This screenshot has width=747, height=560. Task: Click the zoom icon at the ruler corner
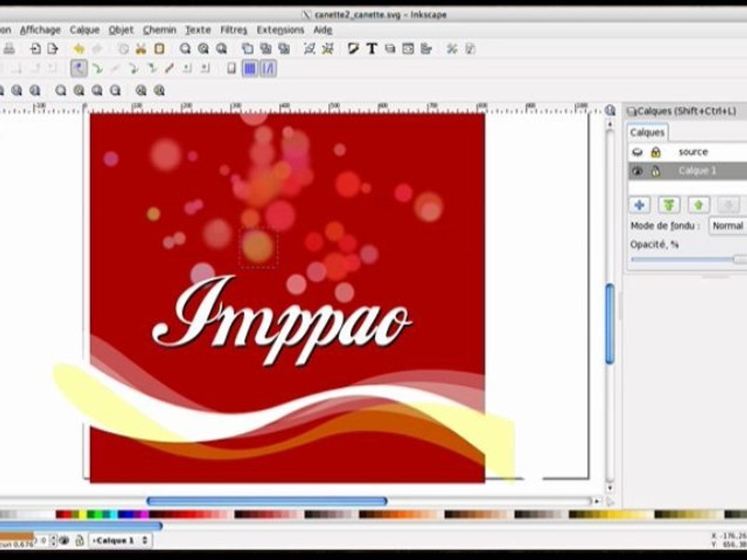tap(610, 110)
